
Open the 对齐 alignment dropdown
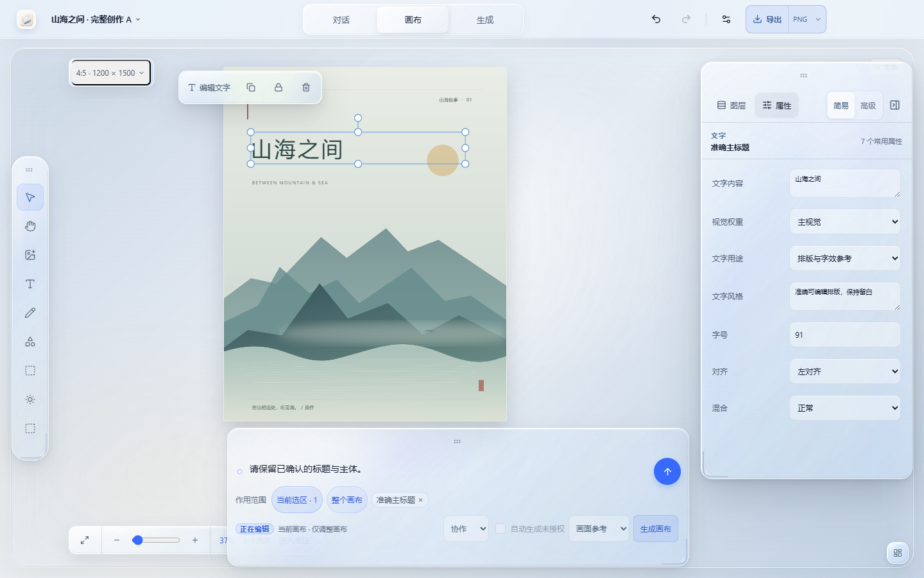tap(845, 371)
